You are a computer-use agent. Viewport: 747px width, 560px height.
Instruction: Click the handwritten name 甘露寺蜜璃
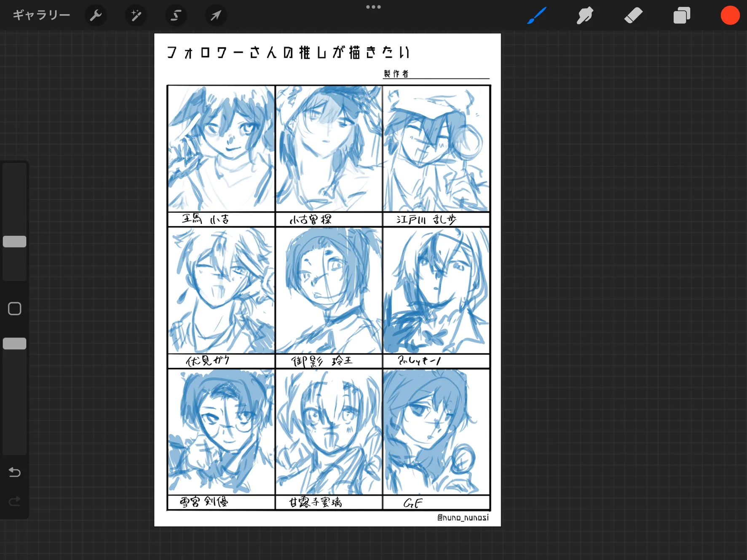coord(315,502)
